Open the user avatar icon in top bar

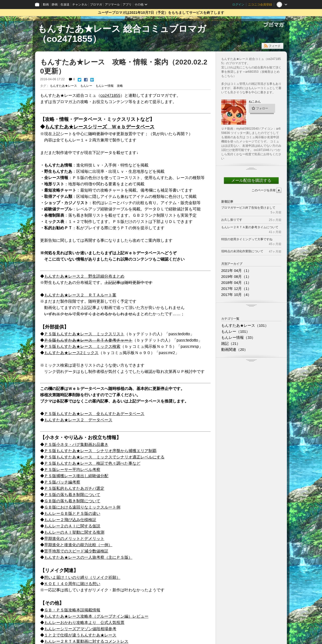[x=279, y=5]
